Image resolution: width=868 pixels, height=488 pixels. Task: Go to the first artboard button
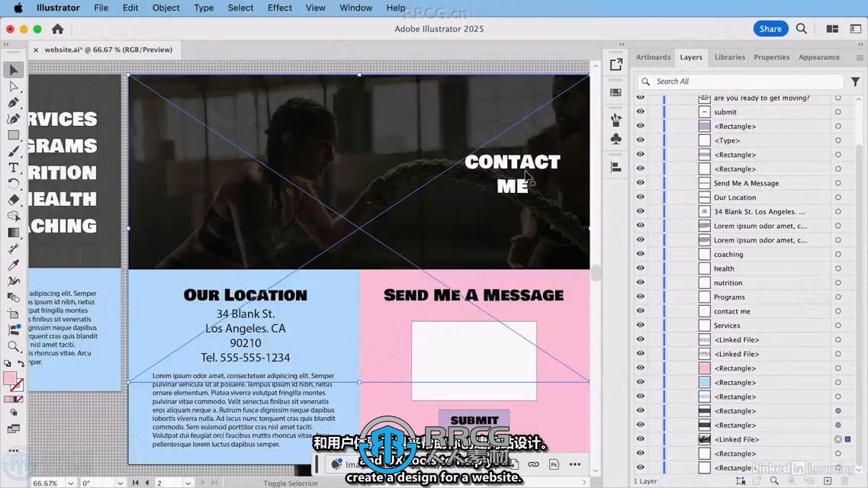pos(136,483)
